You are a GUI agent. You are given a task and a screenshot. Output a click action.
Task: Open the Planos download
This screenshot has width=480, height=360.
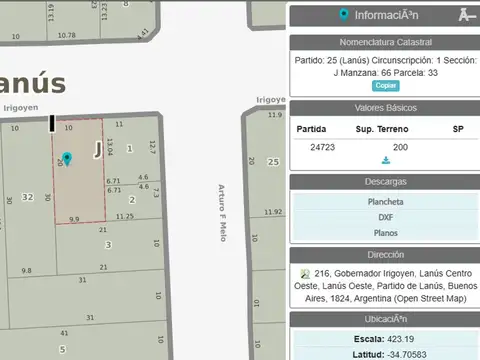point(386,233)
